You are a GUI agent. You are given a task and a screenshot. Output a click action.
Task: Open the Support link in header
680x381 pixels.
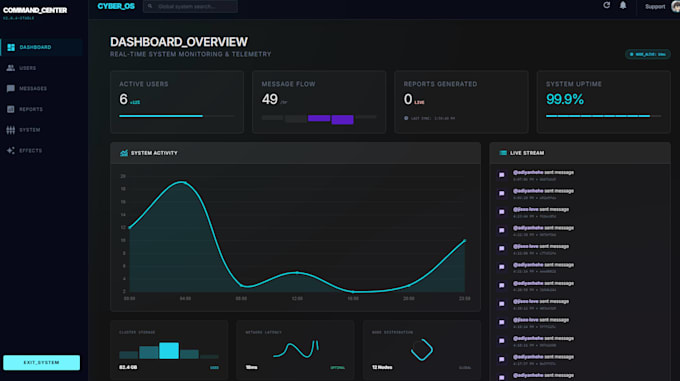(x=655, y=7)
